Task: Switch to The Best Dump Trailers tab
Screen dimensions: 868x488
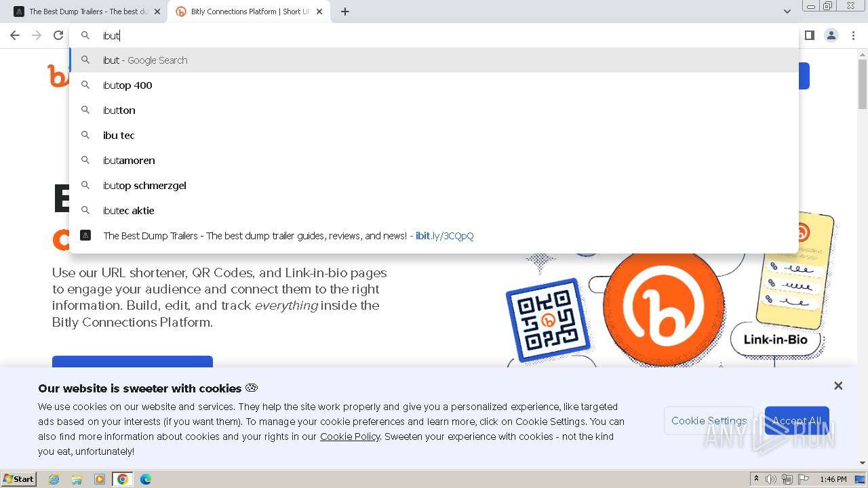Action: (x=87, y=12)
